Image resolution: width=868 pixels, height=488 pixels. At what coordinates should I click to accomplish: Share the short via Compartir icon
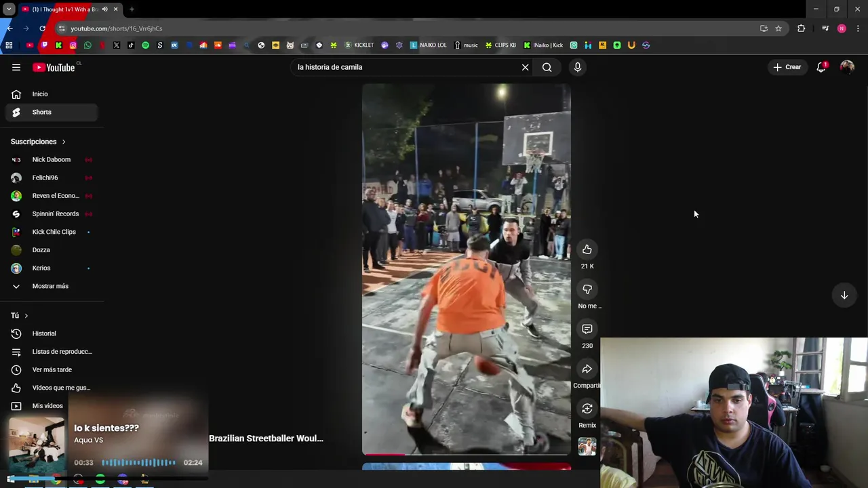587,369
